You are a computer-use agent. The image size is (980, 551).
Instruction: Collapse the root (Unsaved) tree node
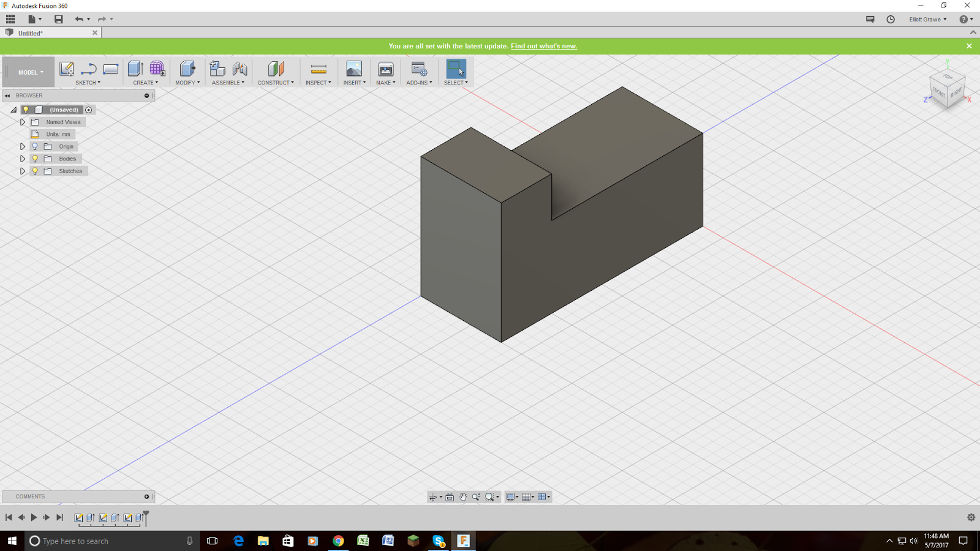[x=13, y=110]
